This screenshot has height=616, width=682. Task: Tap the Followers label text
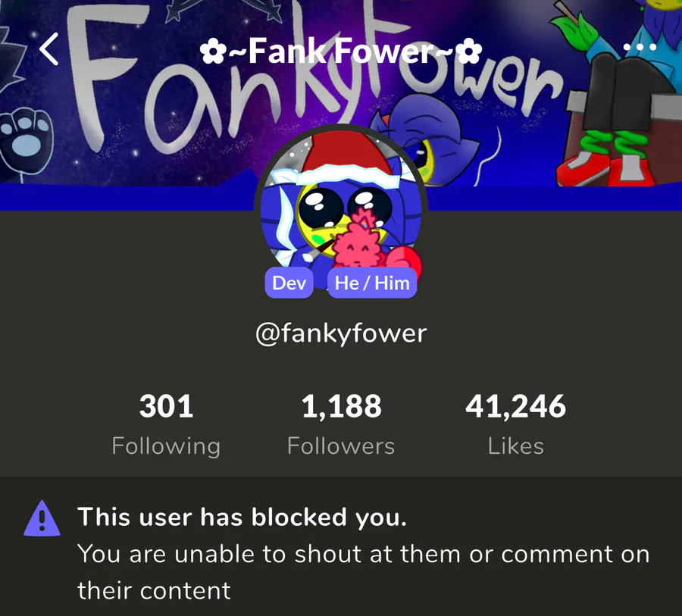pyautogui.click(x=341, y=446)
